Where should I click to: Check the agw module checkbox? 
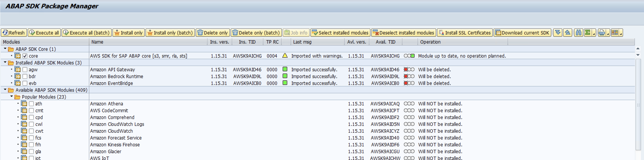25,70
